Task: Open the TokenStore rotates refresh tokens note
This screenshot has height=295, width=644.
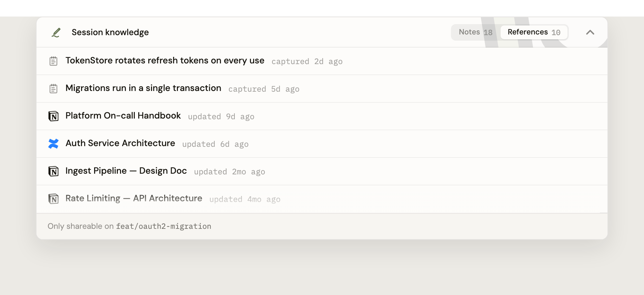Action: (165, 61)
